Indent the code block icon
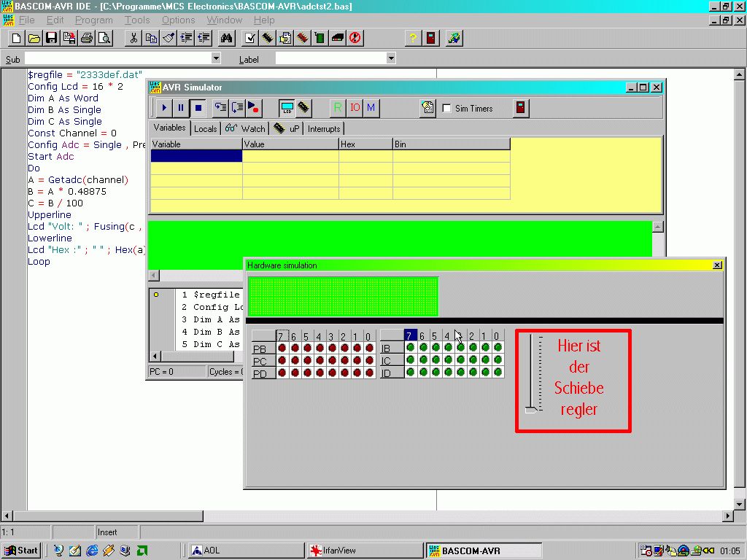 186,38
